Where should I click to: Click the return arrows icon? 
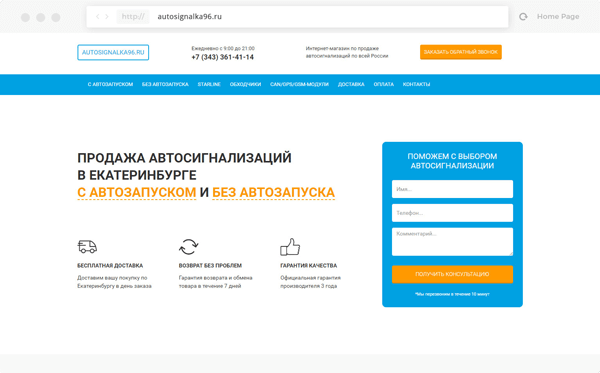(188, 247)
